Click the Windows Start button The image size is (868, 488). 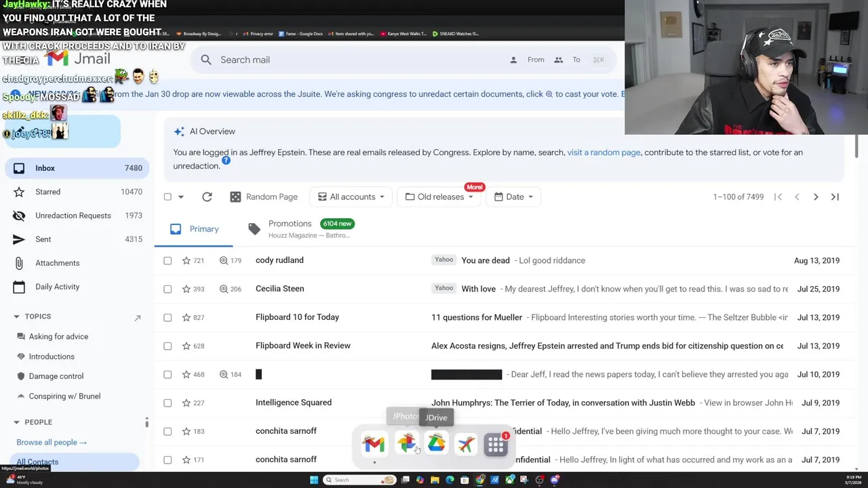tap(314, 480)
